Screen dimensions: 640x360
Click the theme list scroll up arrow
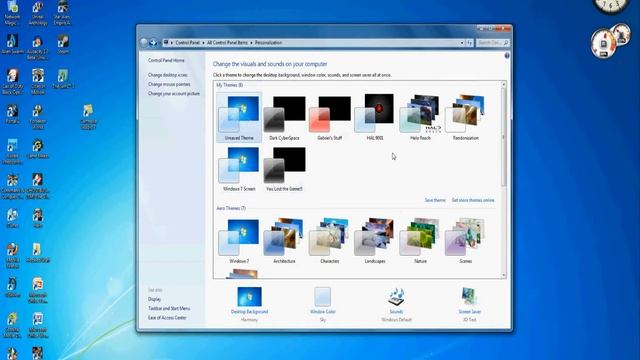point(503,84)
